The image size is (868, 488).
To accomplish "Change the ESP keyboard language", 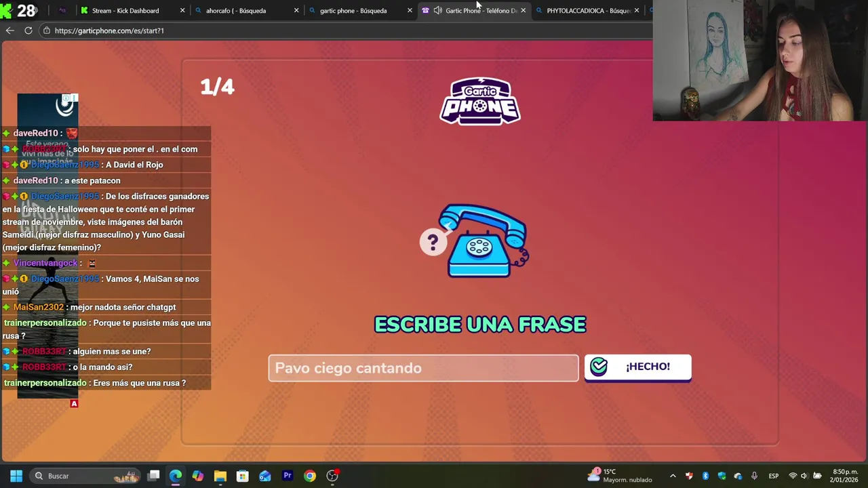I will (774, 476).
